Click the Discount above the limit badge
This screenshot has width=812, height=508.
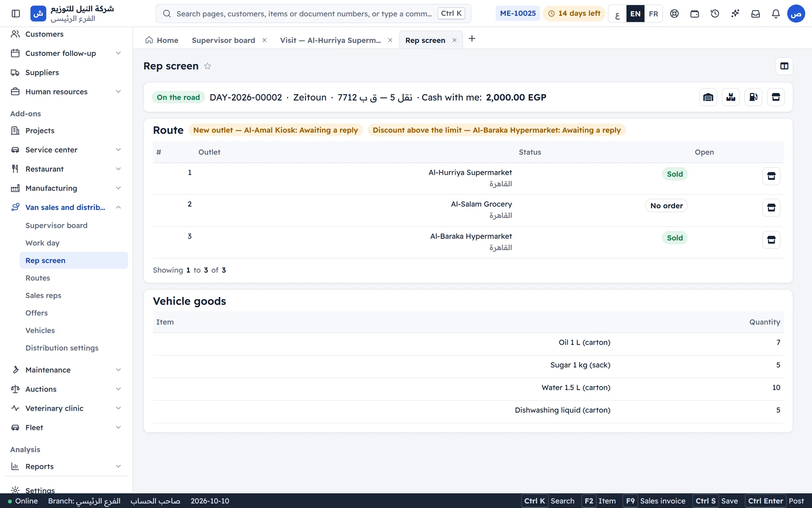(497, 130)
